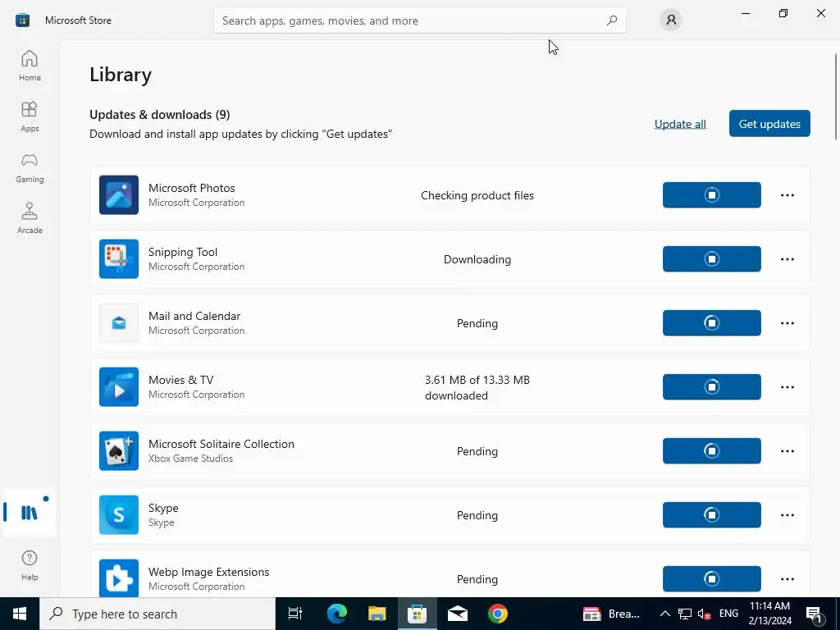
Task: Click the Mail and Calendar title
Action: (x=194, y=316)
